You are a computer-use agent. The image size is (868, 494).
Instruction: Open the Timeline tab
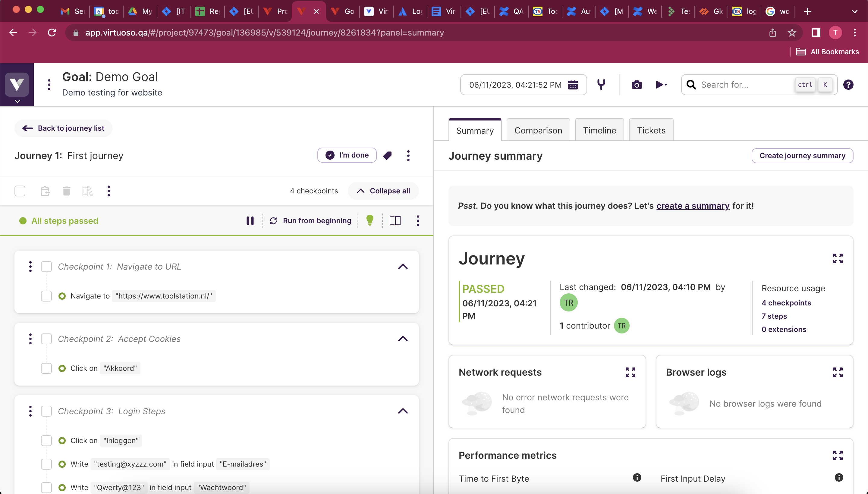(x=599, y=130)
